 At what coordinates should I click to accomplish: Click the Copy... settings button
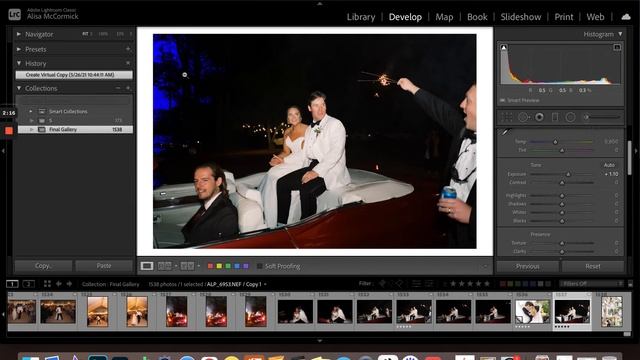click(43, 266)
